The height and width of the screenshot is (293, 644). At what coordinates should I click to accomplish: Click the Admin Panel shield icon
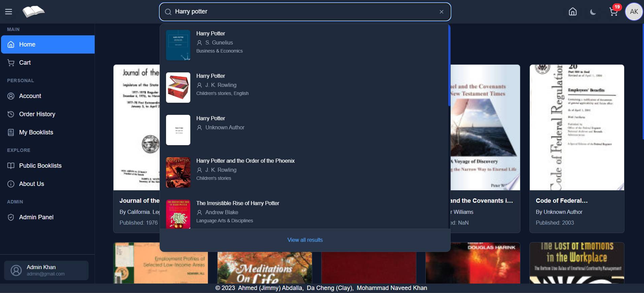point(11,217)
